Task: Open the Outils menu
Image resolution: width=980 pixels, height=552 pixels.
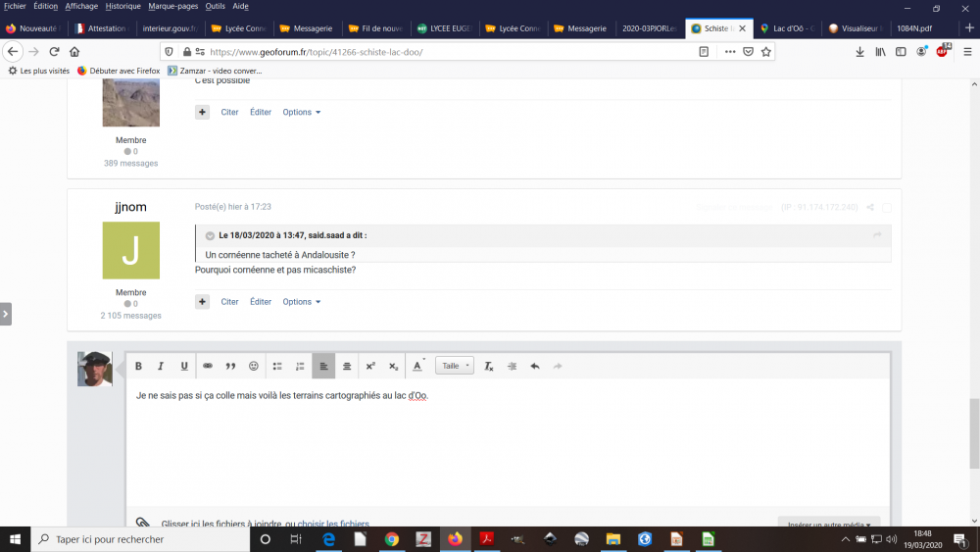Action: click(215, 6)
